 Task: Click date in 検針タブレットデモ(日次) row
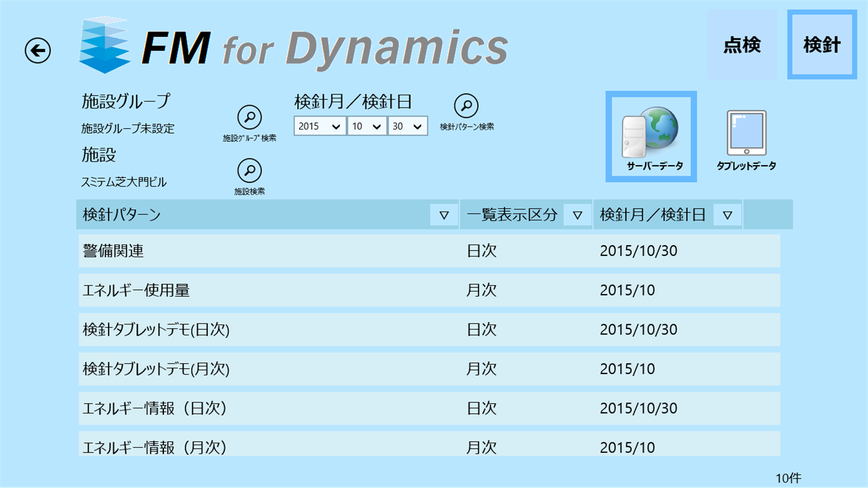click(639, 330)
